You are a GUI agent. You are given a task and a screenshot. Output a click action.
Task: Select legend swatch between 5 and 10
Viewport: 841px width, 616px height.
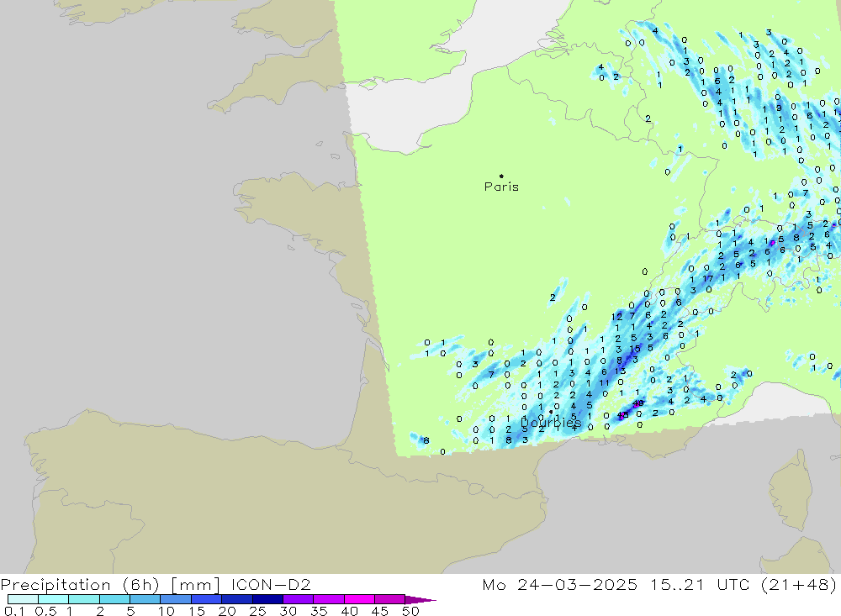[145, 599]
